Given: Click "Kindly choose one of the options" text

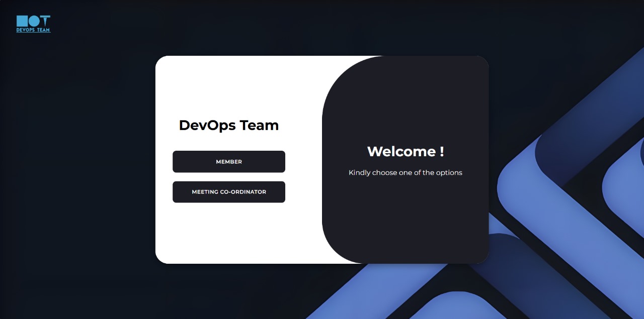Looking at the screenshot, I should (x=405, y=173).
